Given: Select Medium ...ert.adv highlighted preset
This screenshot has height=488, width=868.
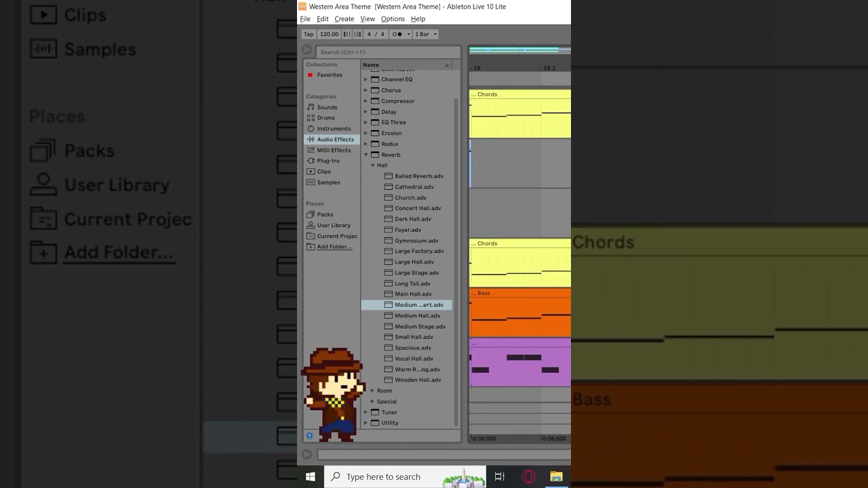Looking at the screenshot, I should click(407, 305).
